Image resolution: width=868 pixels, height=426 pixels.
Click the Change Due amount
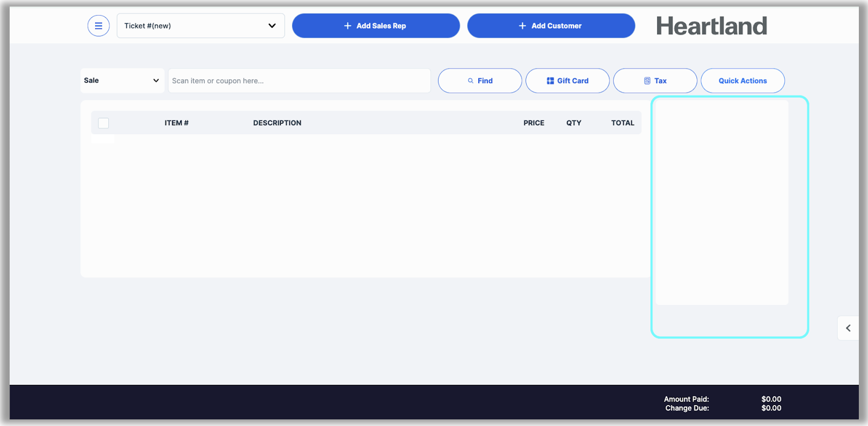tap(771, 408)
